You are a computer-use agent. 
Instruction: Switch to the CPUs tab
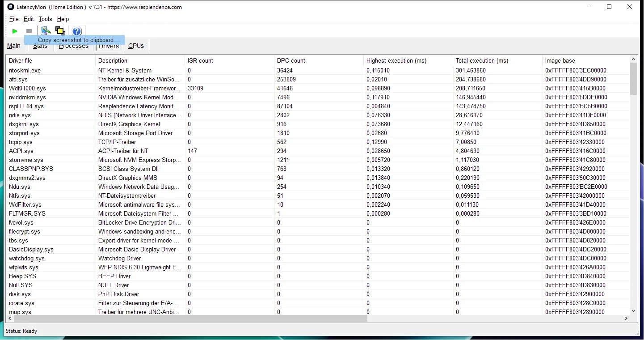point(136,46)
